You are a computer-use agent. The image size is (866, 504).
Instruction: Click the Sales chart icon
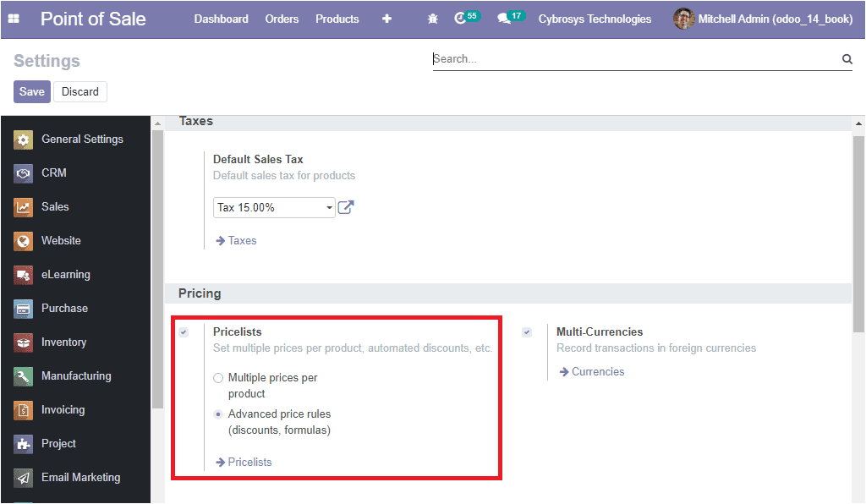click(x=23, y=207)
